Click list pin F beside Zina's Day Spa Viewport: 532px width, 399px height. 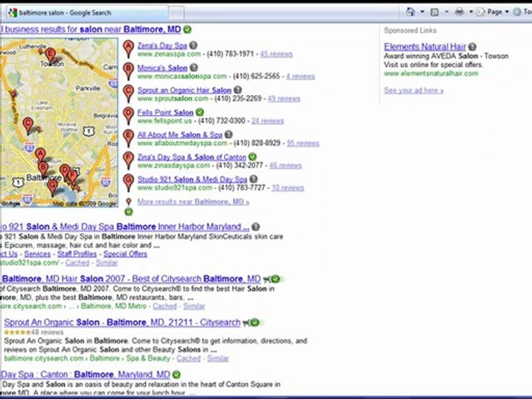click(x=128, y=160)
